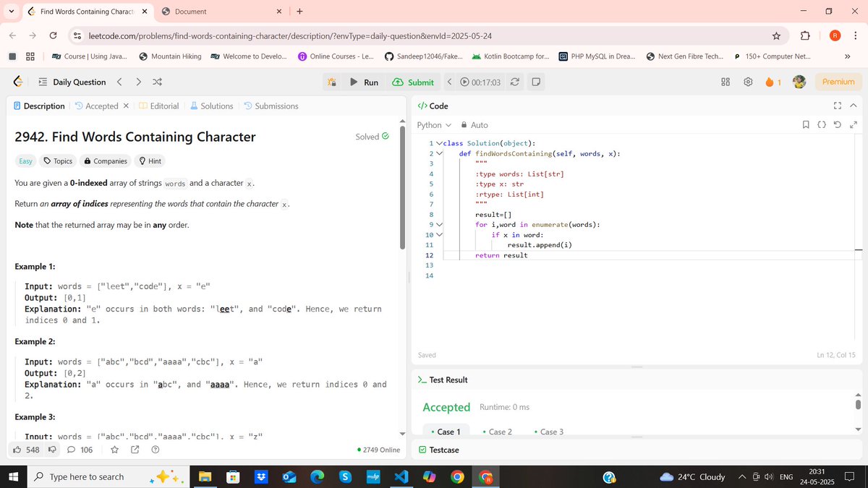
Task: Open the Editorial tab
Action: [159, 106]
